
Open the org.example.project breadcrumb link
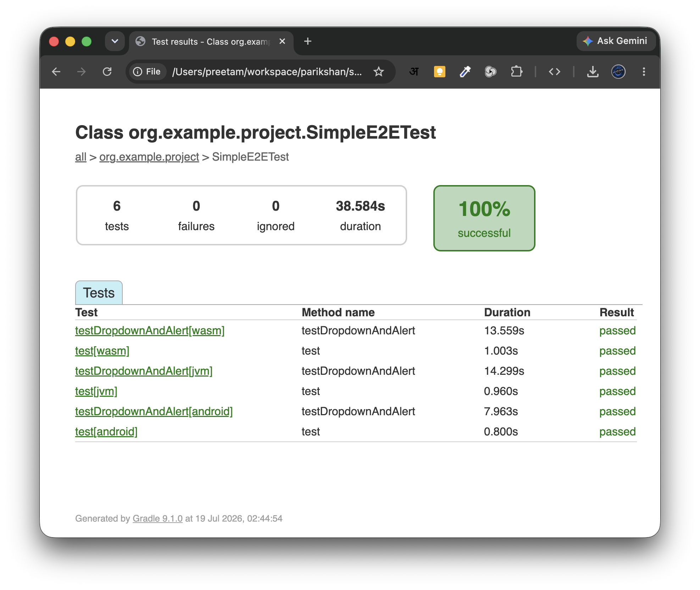click(x=149, y=157)
